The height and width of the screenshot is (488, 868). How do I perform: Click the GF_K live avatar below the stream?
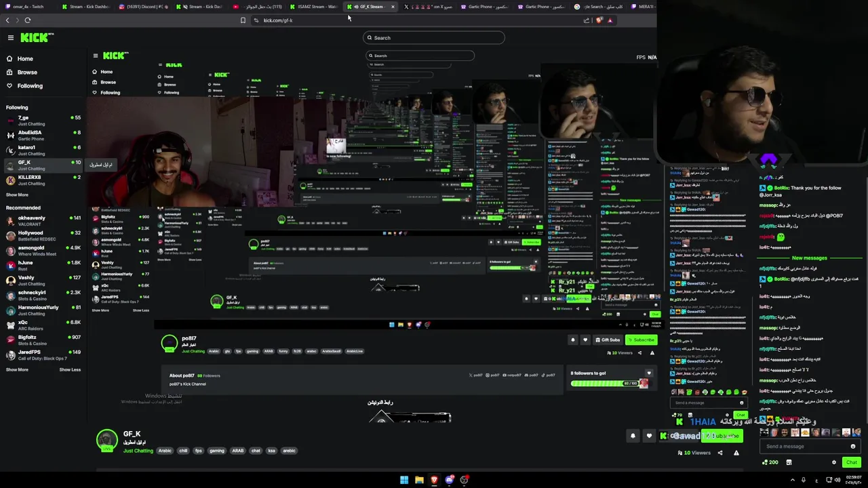coord(106,441)
